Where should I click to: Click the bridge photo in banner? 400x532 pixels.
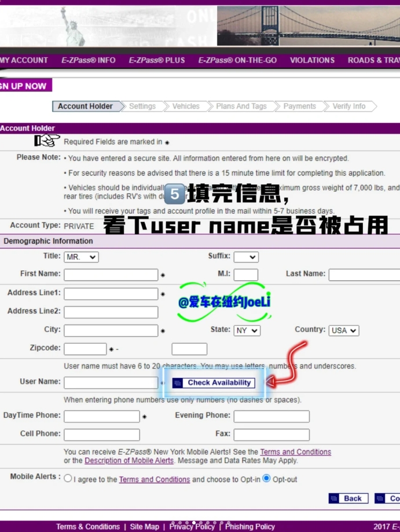click(309, 25)
